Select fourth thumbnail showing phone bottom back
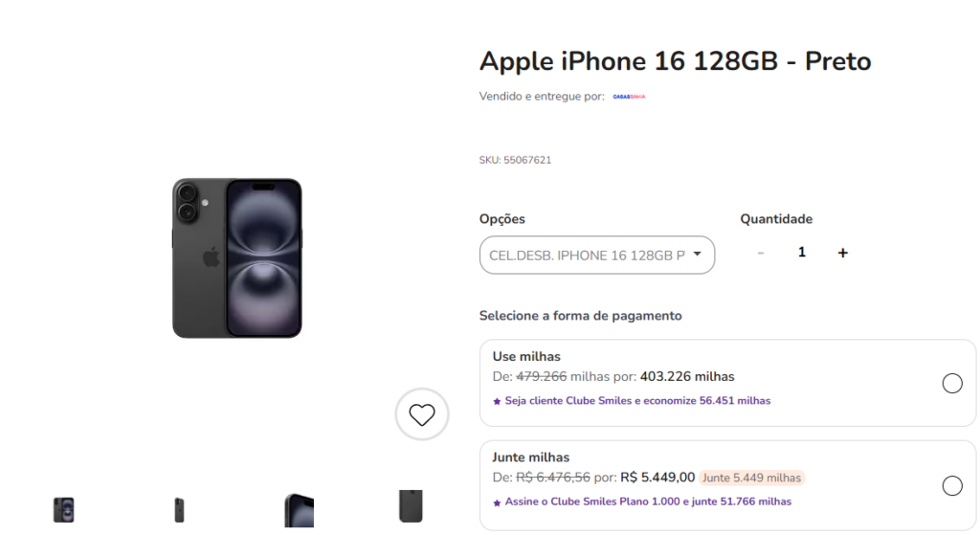980x535 pixels. tap(411, 506)
